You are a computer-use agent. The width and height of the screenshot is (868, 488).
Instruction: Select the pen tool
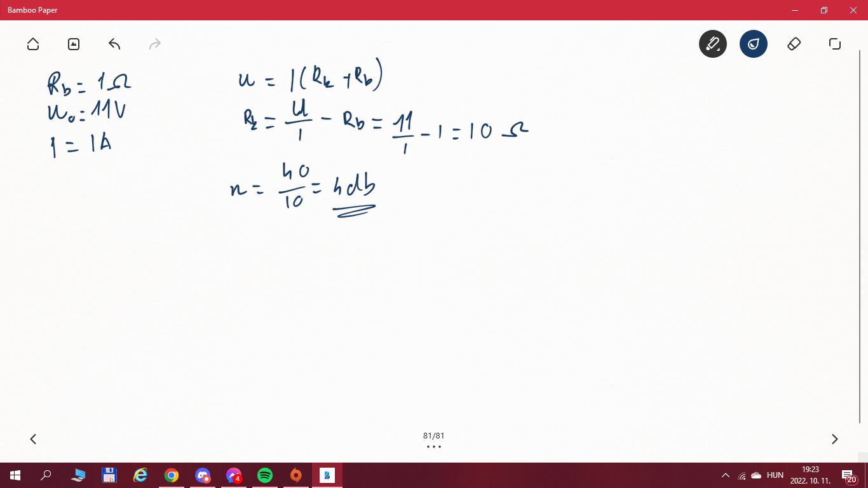[712, 44]
